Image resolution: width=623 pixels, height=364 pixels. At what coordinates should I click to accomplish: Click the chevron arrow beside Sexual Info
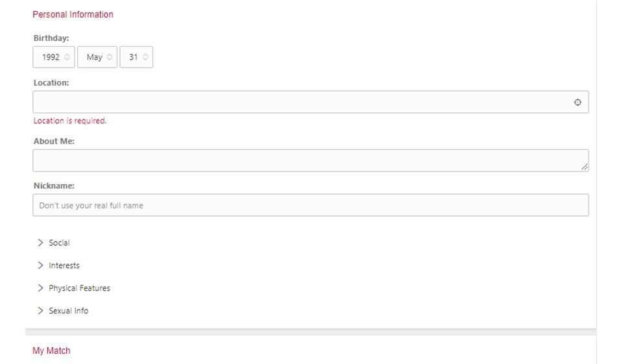pyautogui.click(x=41, y=311)
